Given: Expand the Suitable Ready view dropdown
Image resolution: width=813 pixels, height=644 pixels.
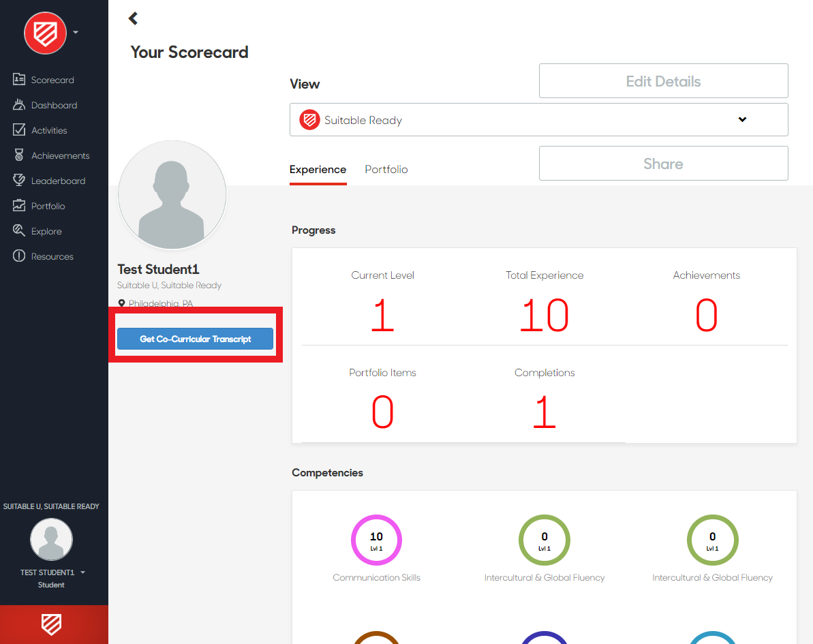Looking at the screenshot, I should tap(742, 120).
